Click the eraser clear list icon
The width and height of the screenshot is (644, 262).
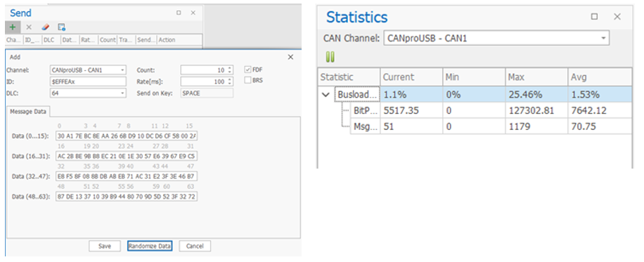45,27
